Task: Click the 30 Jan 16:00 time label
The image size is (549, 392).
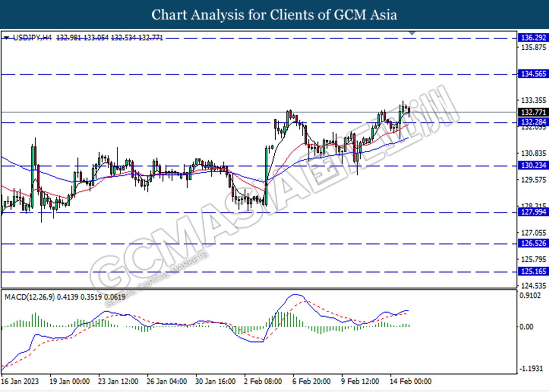Action: pyautogui.click(x=215, y=382)
